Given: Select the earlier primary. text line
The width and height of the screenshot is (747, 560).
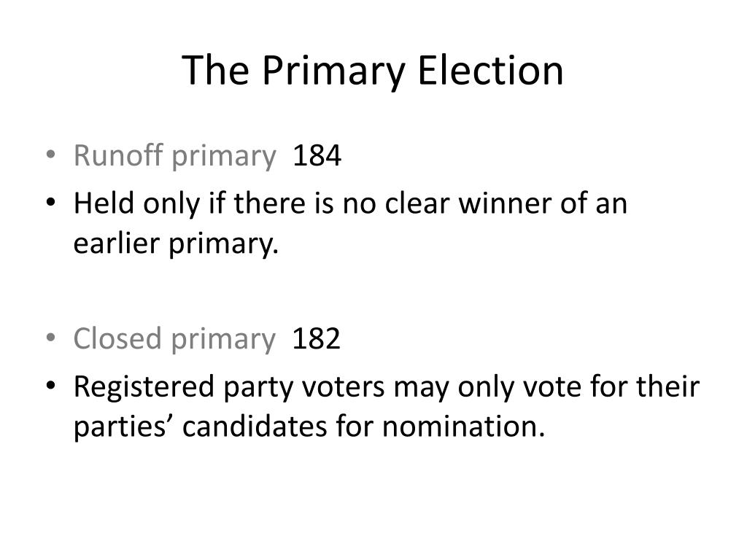Looking at the screenshot, I should click(x=176, y=244).
